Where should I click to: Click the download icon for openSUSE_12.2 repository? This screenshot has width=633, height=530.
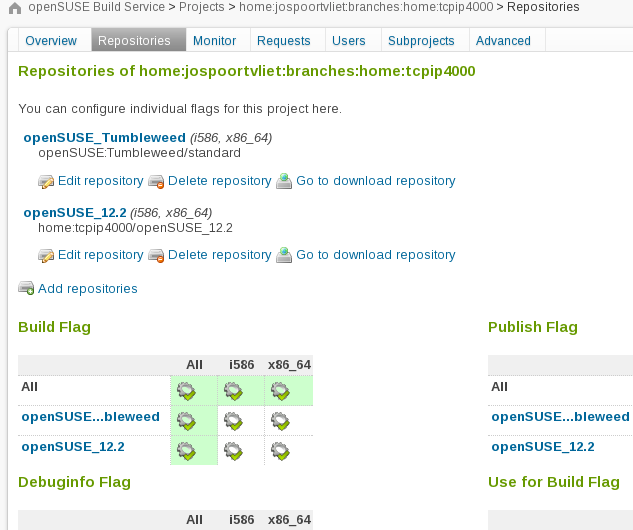click(284, 255)
